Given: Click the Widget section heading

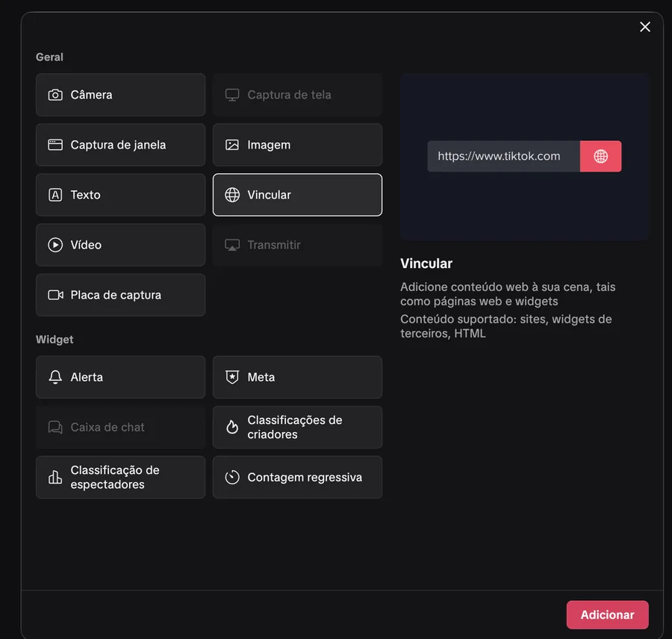Looking at the screenshot, I should (x=55, y=340).
